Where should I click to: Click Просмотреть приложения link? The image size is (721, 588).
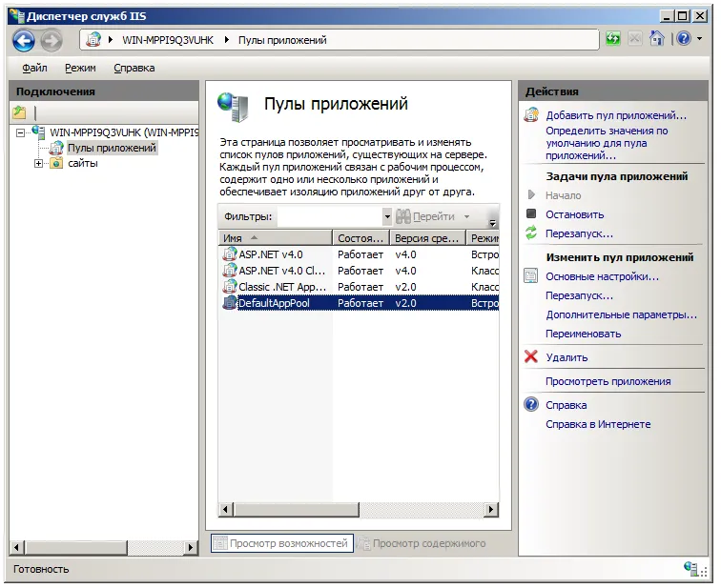click(608, 381)
